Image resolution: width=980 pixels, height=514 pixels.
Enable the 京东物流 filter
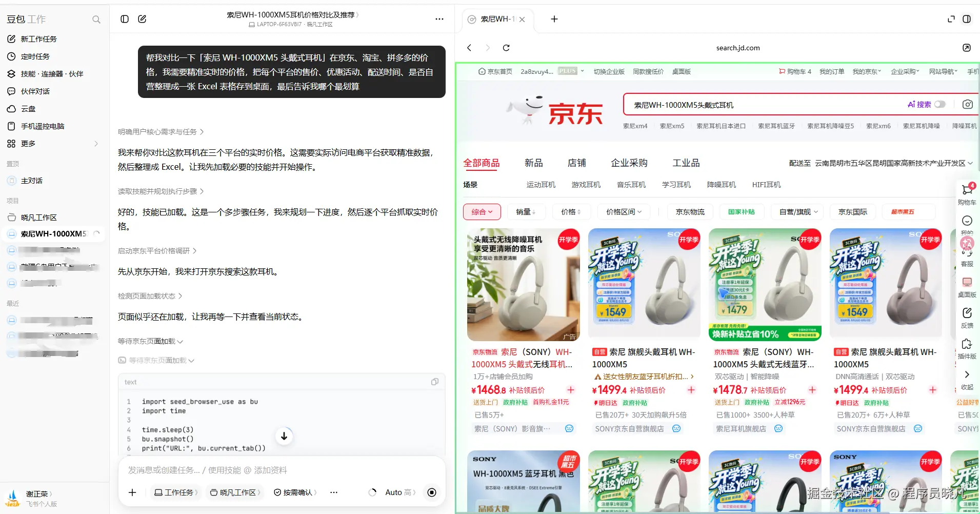690,212
